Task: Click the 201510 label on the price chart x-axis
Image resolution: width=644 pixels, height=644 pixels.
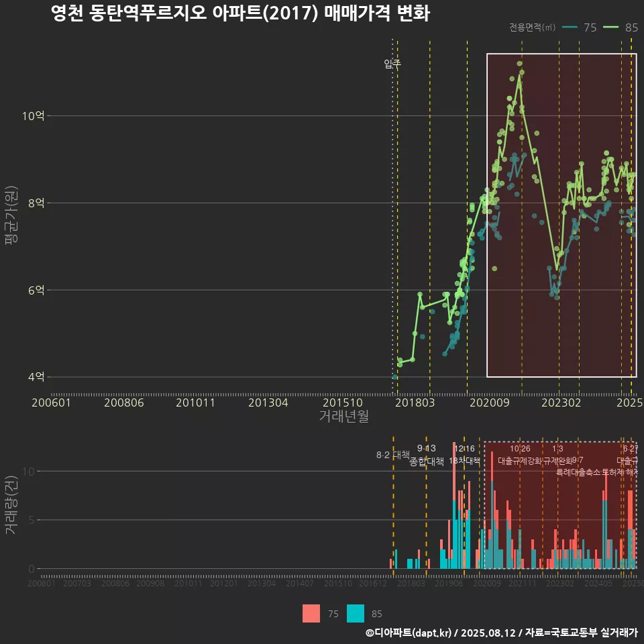Action: point(343,402)
